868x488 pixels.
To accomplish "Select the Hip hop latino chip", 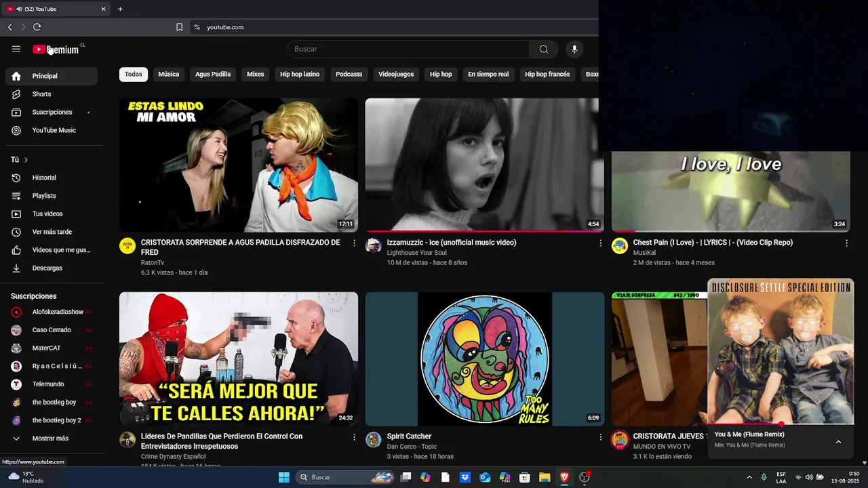I will pyautogui.click(x=300, y=75).
